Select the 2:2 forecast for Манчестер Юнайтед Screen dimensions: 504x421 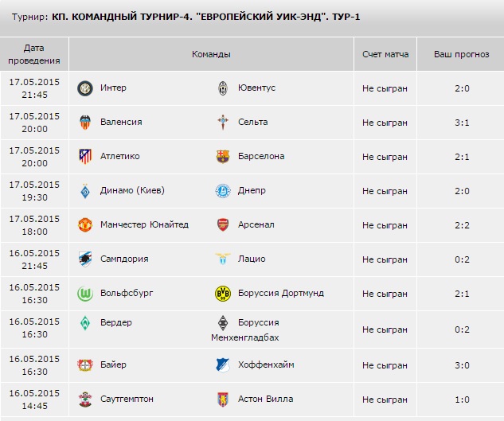[x=462, y=225]
